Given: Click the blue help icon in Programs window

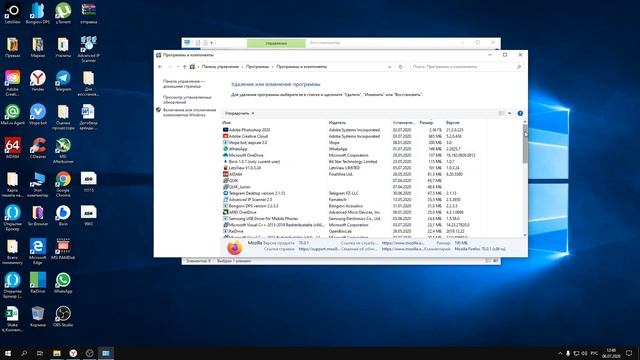Looking at the screenshot, I should click(x=520, y=113).
